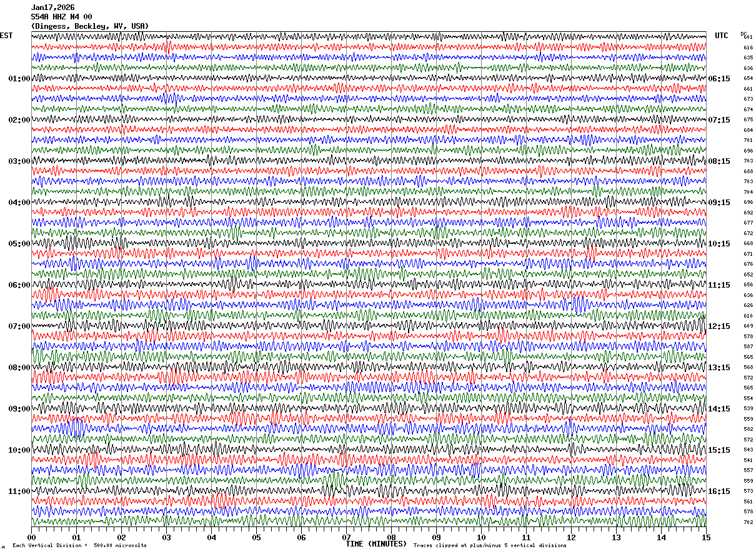Click DC offset value 601
The height and width of the screenshot is (554, 756).
click(749, 37)
